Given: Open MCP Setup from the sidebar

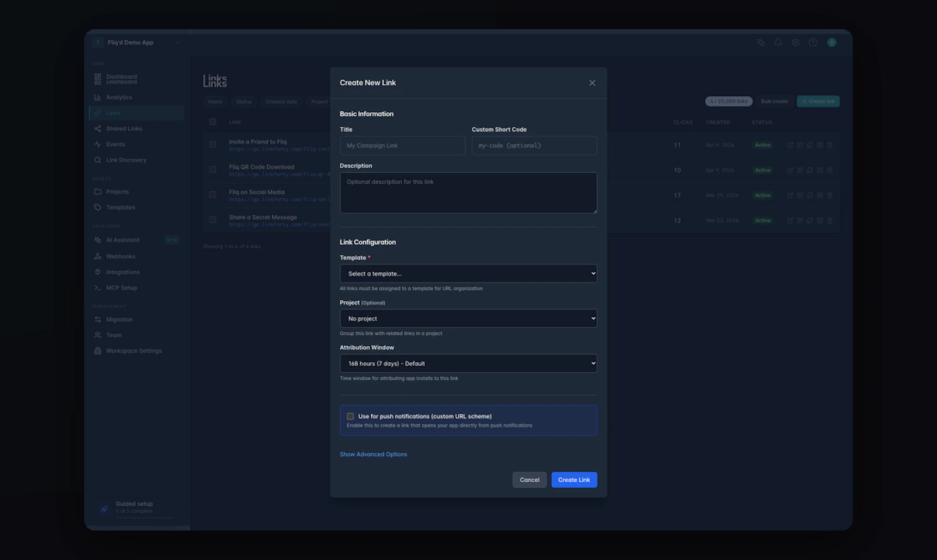Looking at the screenshot, I should [x=122, y=287].
